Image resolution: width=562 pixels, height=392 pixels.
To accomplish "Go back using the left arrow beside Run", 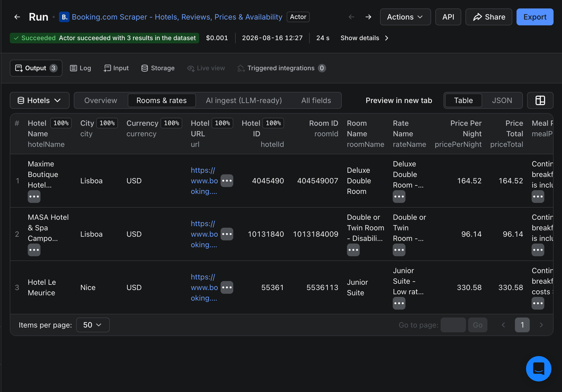I will click(x=17, y=17).
